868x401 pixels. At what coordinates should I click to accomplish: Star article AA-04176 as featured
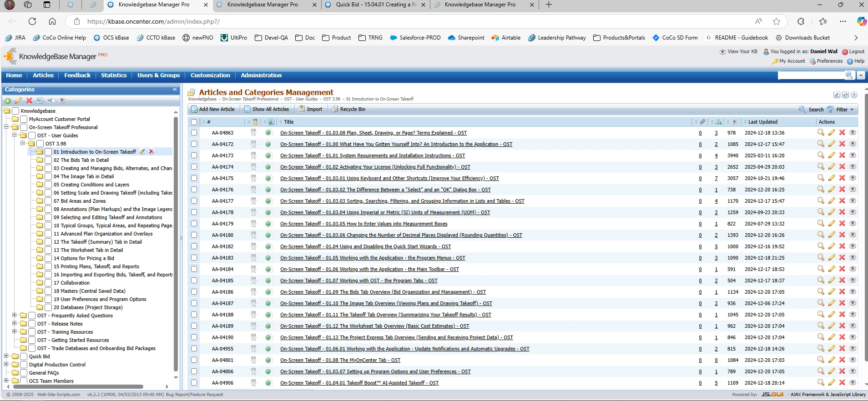point(253,189)
